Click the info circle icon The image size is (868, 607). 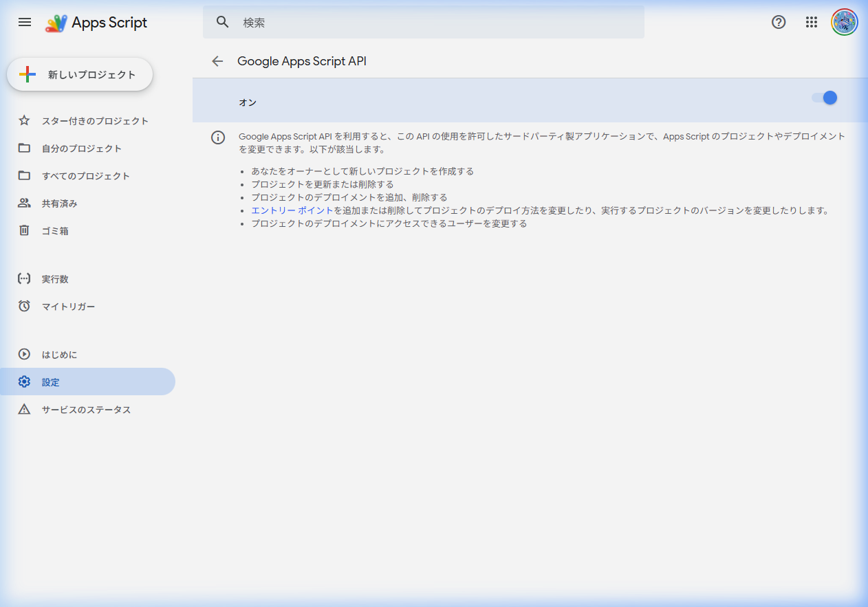coord(218,137)
